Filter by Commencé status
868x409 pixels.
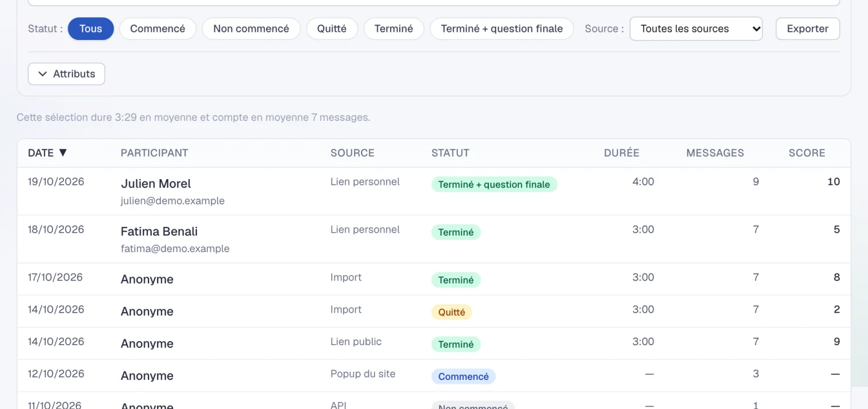pos(158,29)
